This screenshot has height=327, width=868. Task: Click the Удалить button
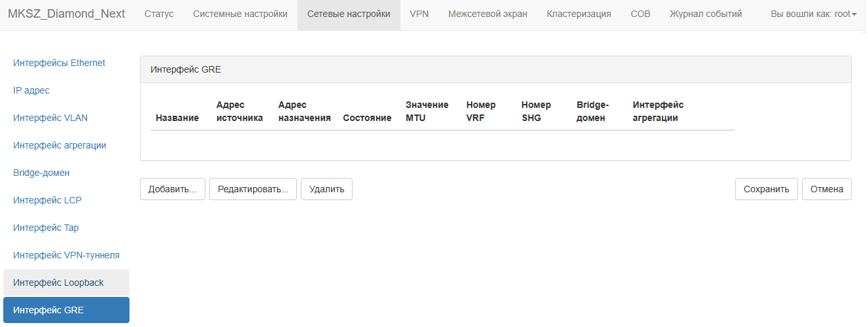pos(326,189)
